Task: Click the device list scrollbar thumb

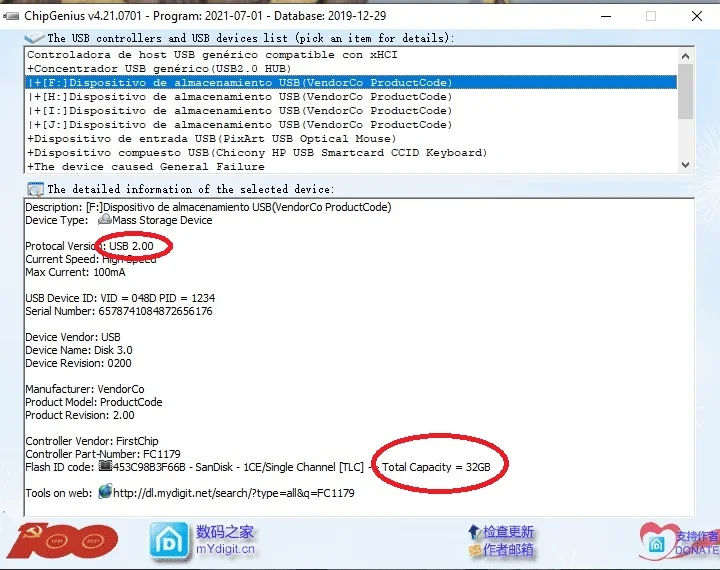Action: [686, 91]
